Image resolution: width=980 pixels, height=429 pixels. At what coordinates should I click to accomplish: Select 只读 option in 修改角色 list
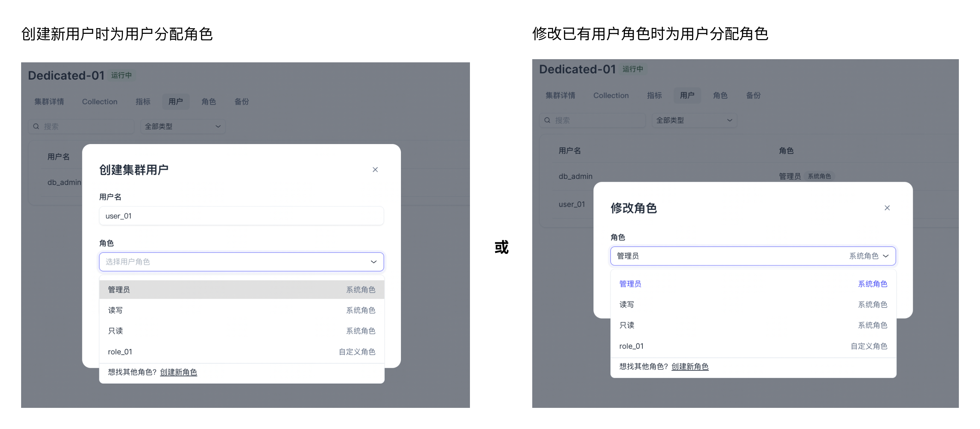click(753, 325)
